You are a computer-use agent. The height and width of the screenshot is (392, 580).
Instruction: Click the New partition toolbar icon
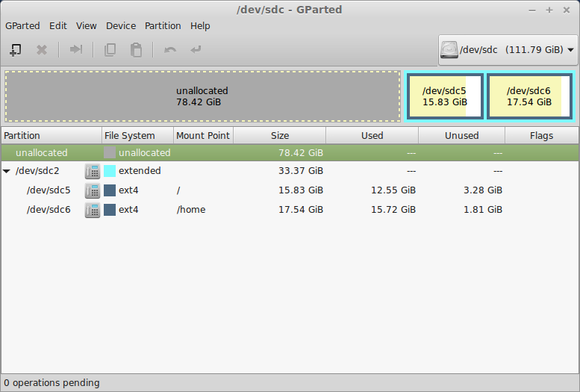click(x=15, y=50)
